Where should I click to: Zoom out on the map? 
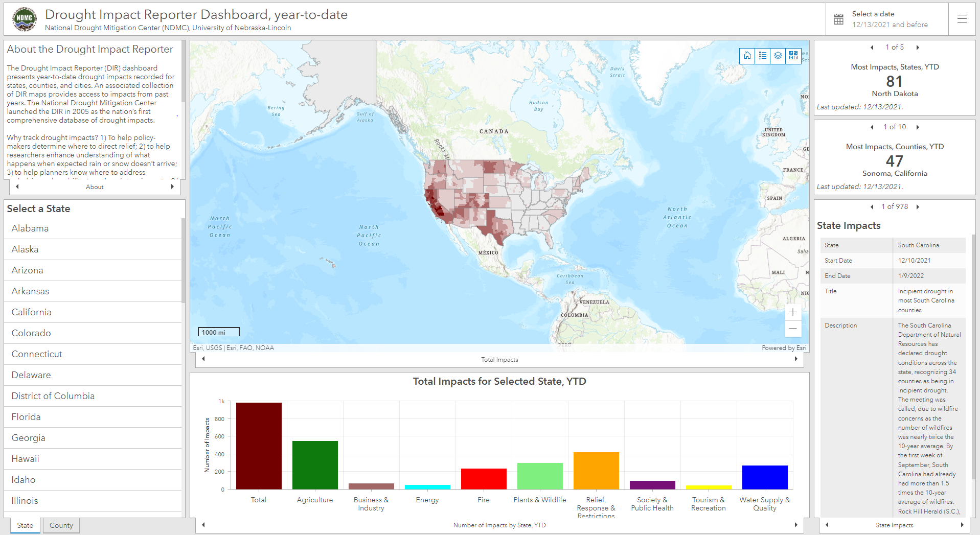(x=793, y=329)
